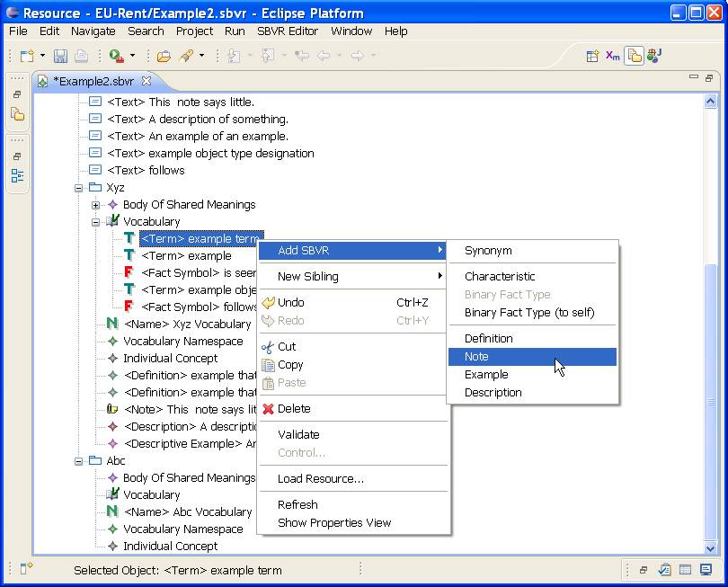
Task: Click the Xm perspective icon
Action: pyautogui.click(x=613, y=57)
